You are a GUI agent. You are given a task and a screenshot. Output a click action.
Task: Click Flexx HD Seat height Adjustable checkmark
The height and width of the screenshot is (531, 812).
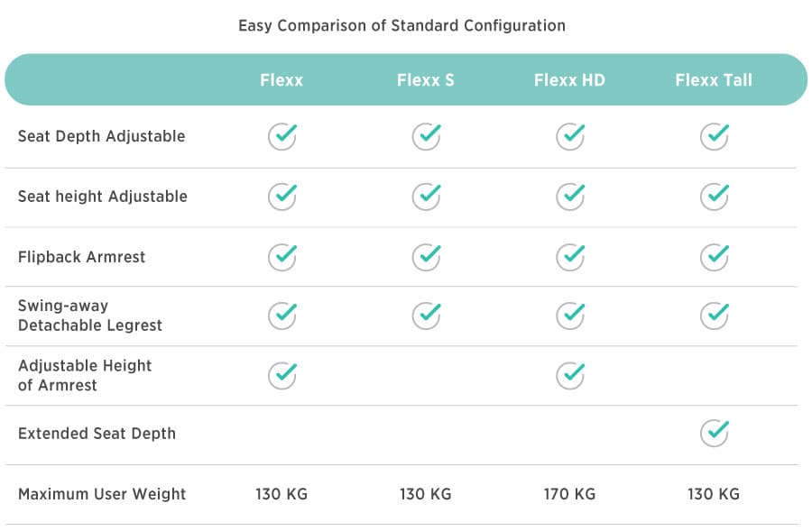570,197
